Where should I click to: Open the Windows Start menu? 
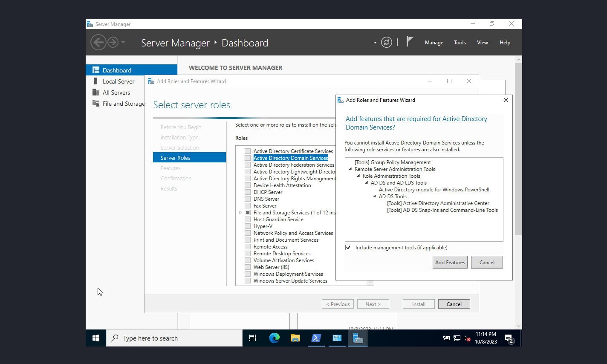pos(96,338)
